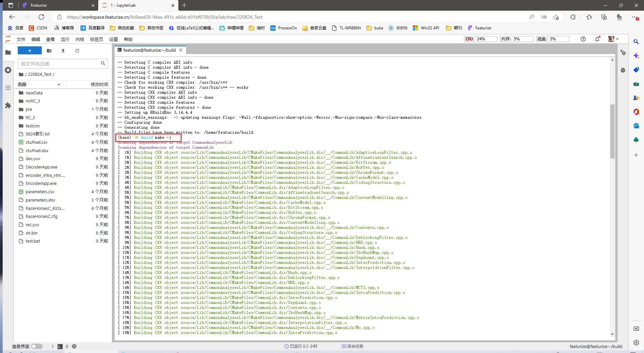Select the test.bat file
The height and width of the screenshot is (353, 644).
pos(63,241)
